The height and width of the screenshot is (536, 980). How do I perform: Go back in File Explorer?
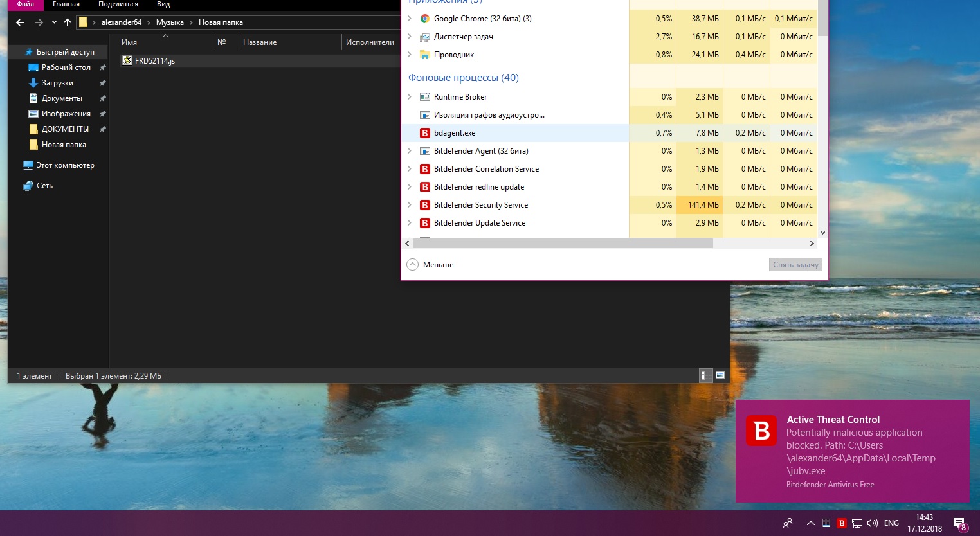(20, 22)
